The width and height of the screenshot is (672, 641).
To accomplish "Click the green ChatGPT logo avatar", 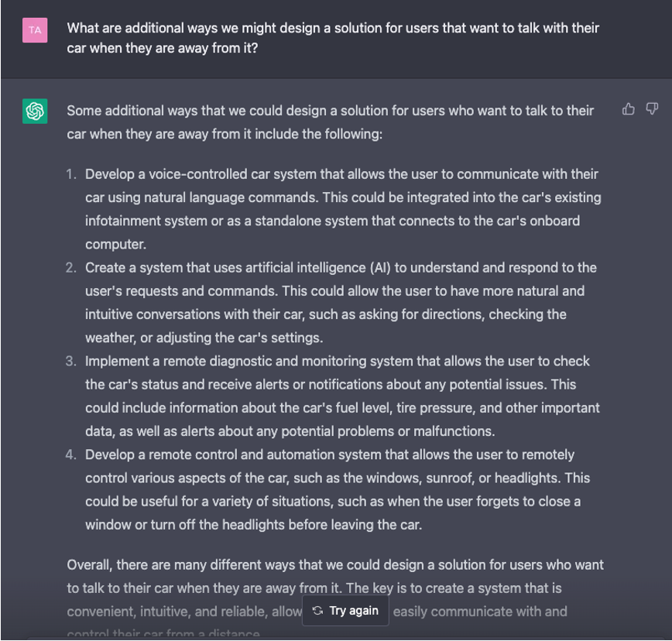I will [x=35, y=111].
